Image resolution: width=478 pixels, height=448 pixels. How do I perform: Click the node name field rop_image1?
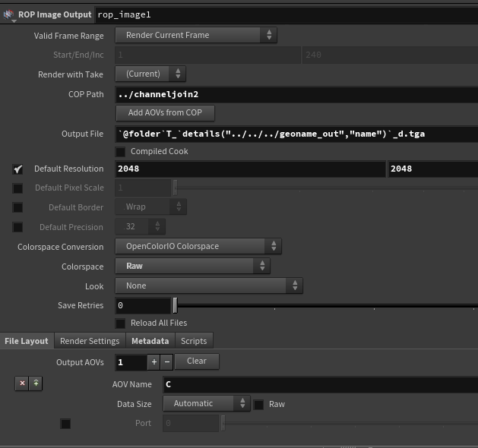tap(286, 14)
